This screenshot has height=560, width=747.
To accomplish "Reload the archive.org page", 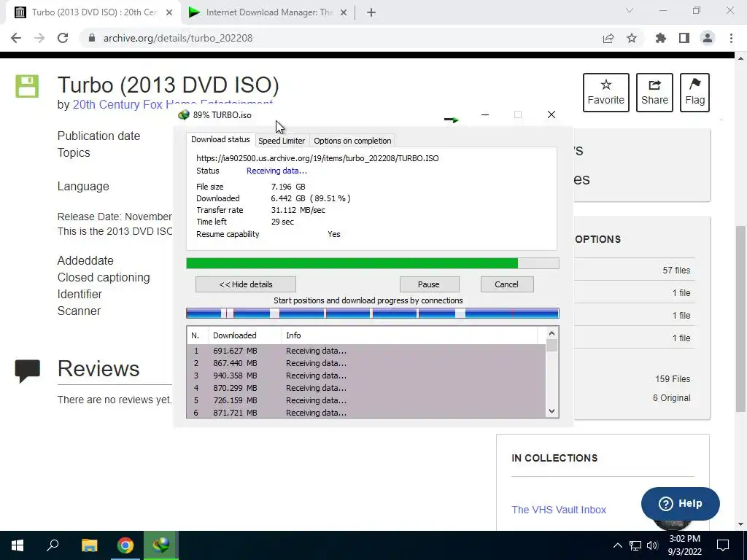I will click(63, 38).
